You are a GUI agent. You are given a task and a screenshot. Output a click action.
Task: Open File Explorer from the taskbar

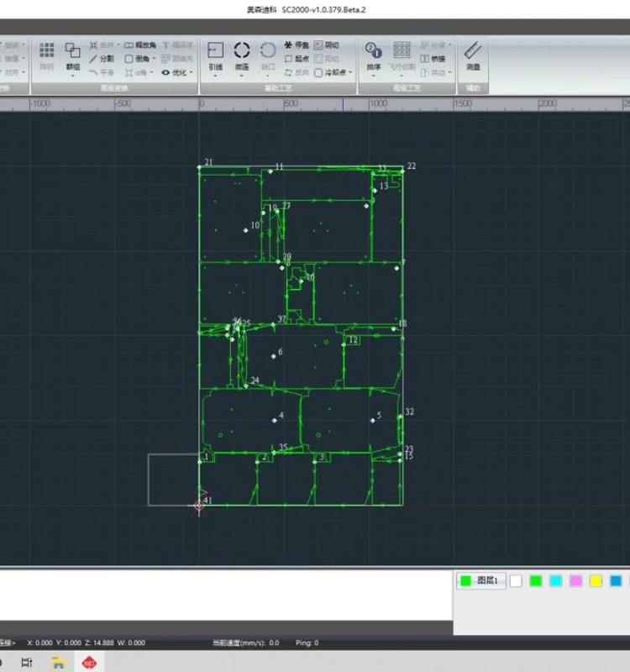(x=58, y=663)
